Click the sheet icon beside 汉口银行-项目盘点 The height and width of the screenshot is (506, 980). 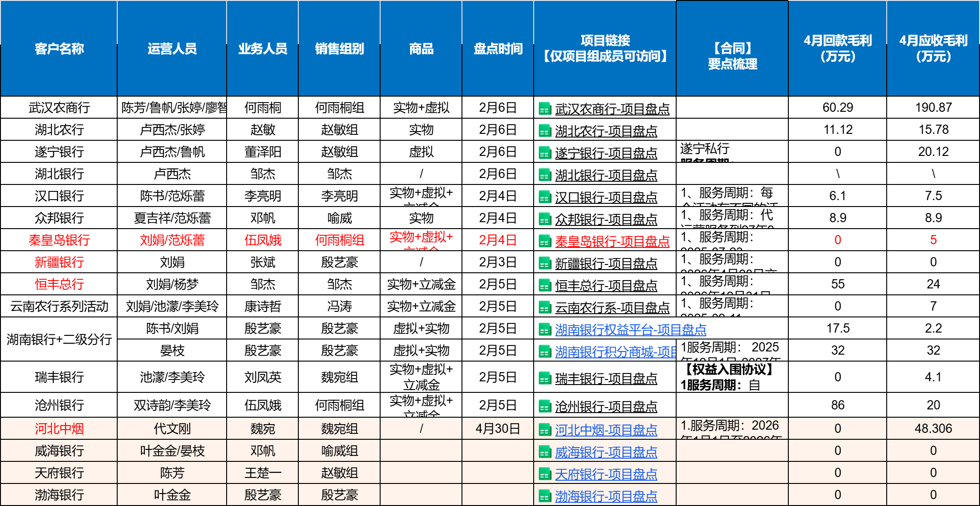tap(545, 197)
